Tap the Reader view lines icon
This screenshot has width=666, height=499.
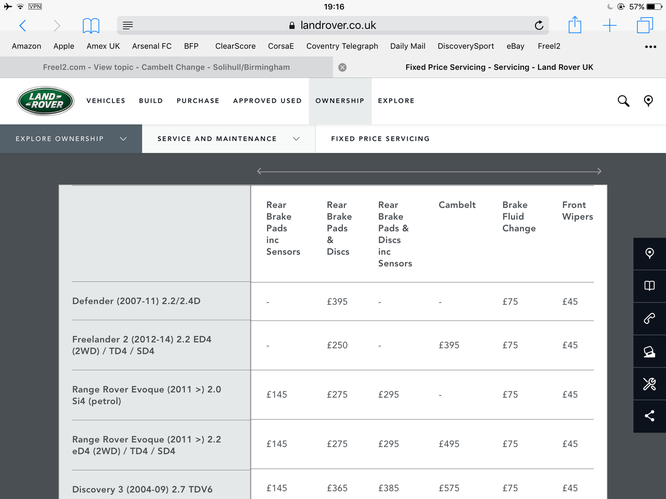[x=128, y=25]
